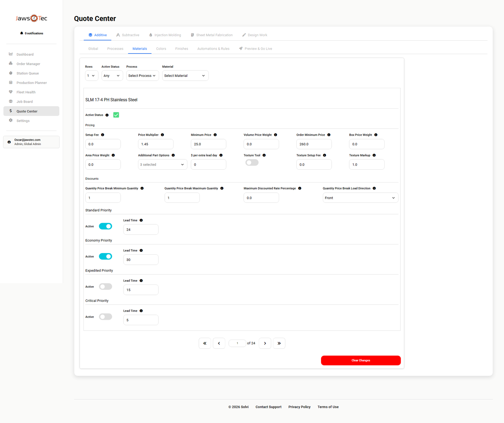Click the Job Board globe icon
Image resolution: width=504 pixels, height=423 pixels.
pos(11,101)
